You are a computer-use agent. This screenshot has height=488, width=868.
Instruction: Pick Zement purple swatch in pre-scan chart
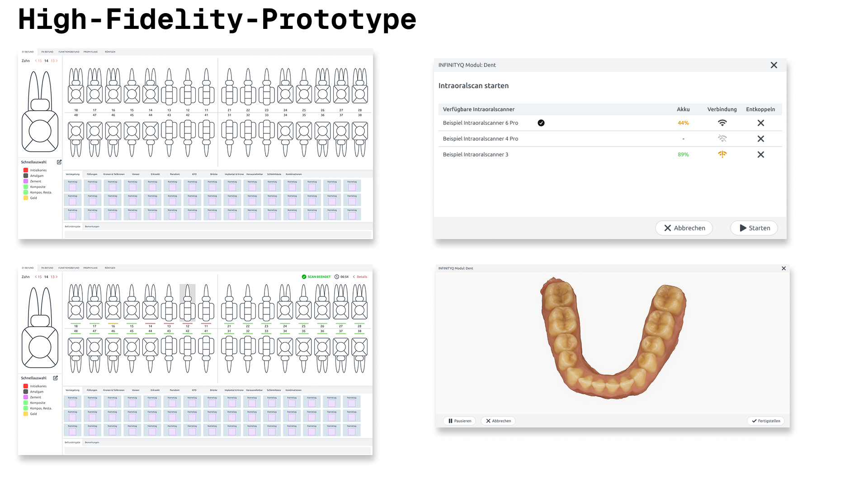tap(26, 181)
